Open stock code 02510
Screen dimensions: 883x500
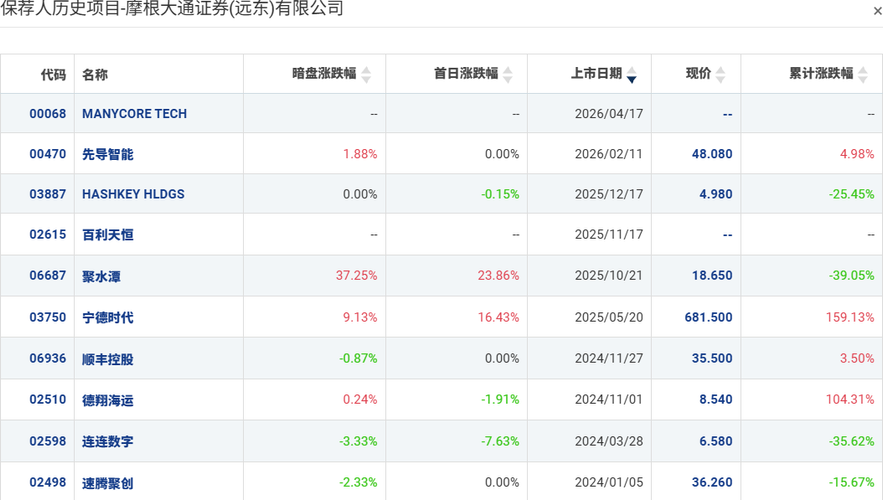click(48, 399)
